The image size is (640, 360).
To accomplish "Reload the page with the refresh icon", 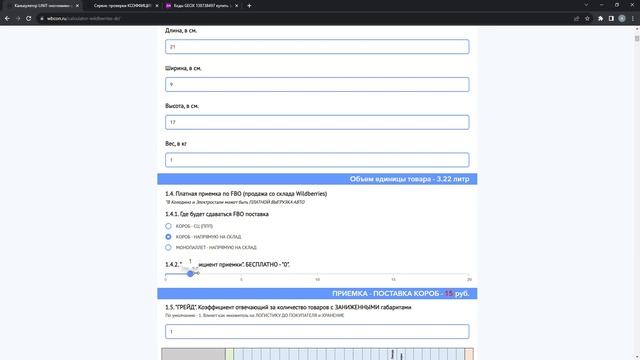I will tap(29, 18).
